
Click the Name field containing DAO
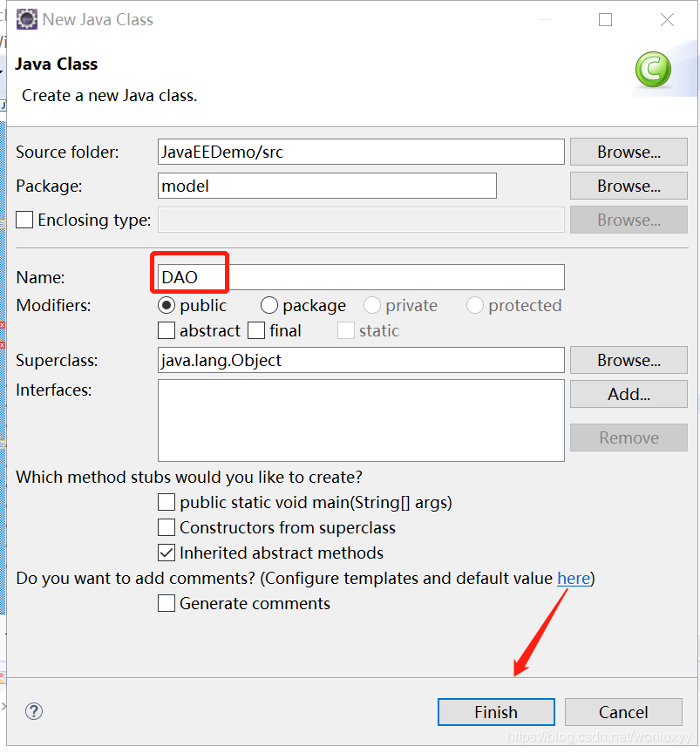[x=361, y=277]
